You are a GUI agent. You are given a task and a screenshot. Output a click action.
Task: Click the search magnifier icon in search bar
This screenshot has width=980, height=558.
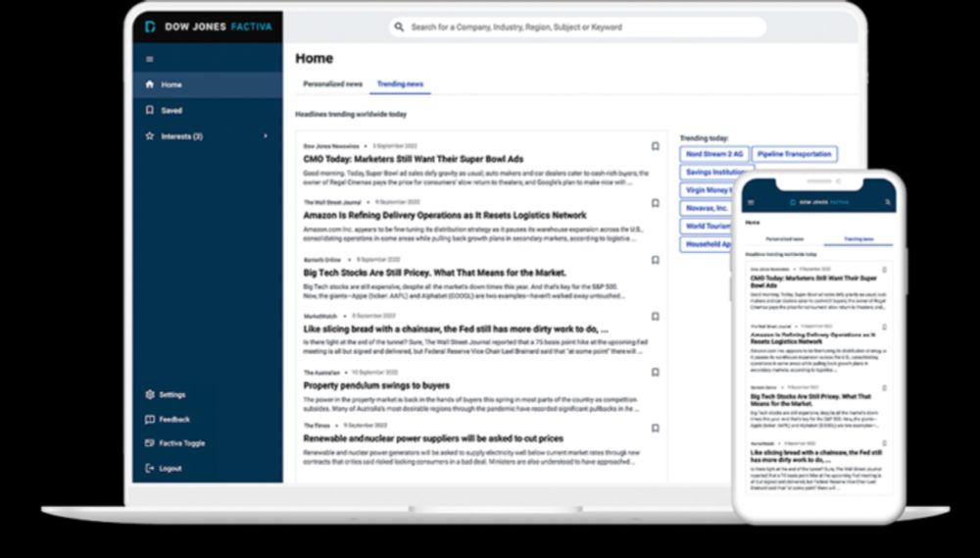pyautogui.click(x=400, y=26)
